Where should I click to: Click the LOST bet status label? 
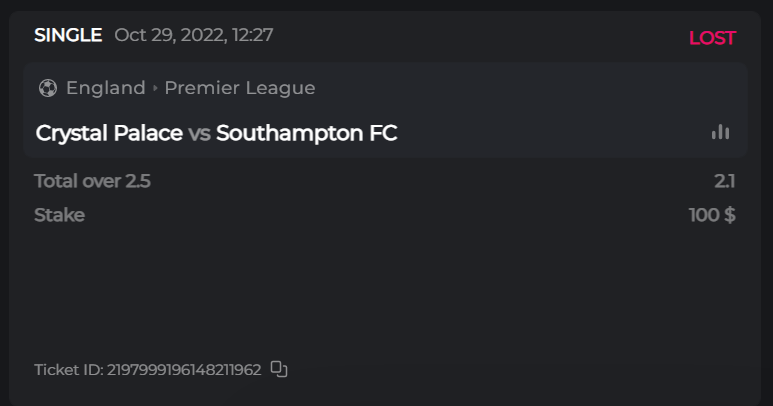point(712,38)
